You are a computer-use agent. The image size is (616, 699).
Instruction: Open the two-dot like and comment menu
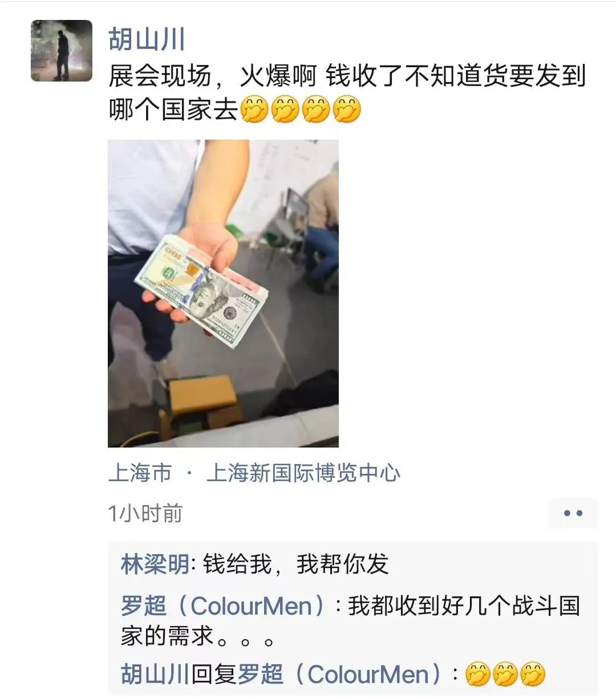pos(573,513)
